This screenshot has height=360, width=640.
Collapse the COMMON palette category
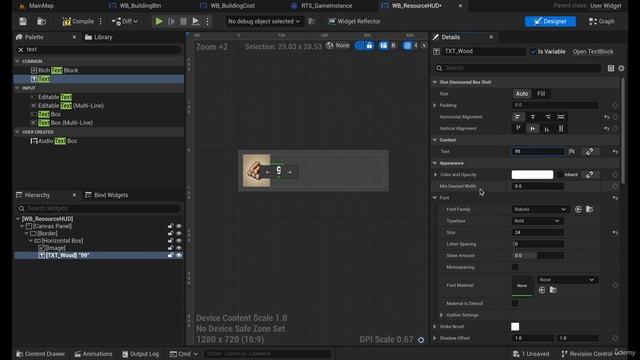pyautogui.click(x=17, y=61)
